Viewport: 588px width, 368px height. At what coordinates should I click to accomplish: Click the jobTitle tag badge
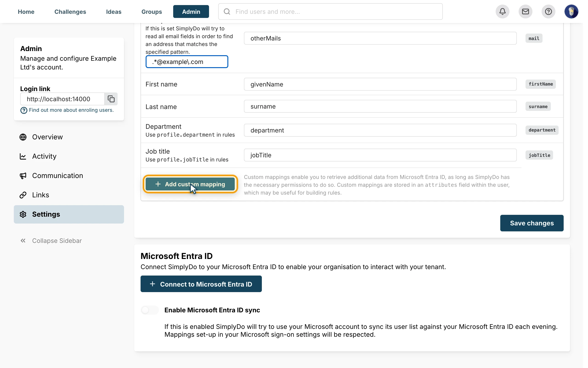tap(539, 155)
